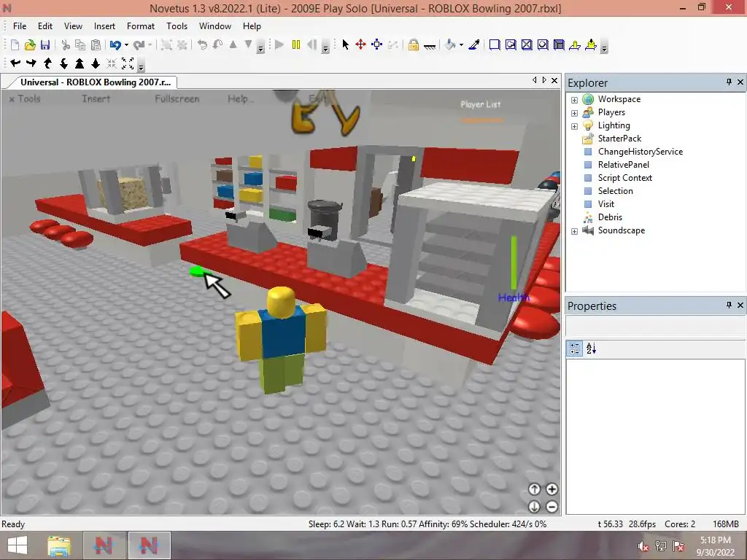
Task: Pick the Dropper color sampler tool
Action: [474, 45]
